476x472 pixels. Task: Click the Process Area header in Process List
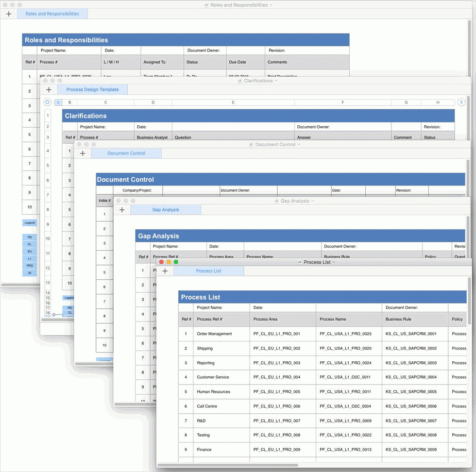tap(283, 319)
